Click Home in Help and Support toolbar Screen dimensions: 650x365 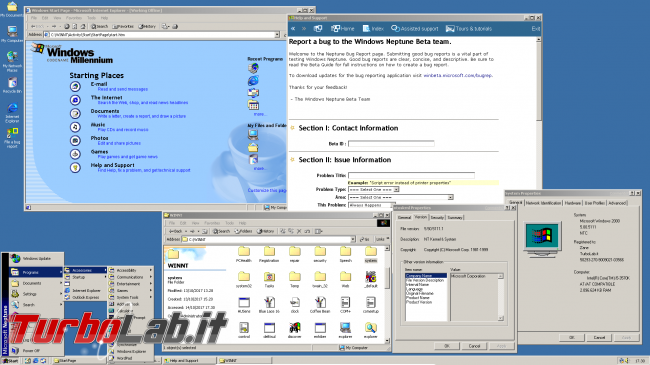click(x=342, y=29)
